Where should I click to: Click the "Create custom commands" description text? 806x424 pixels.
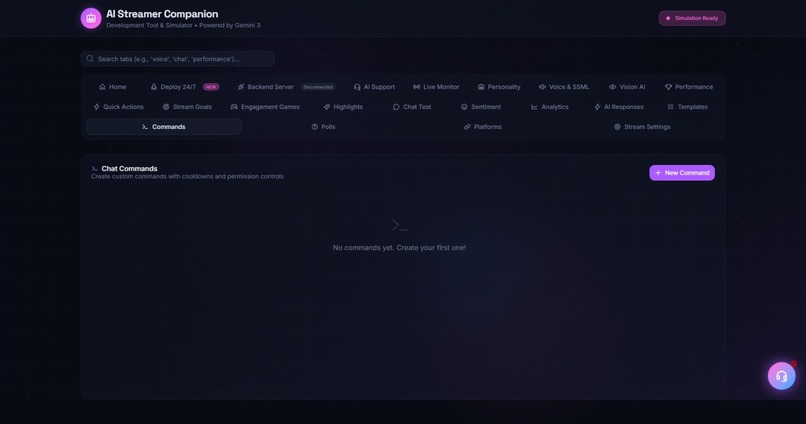187,176
